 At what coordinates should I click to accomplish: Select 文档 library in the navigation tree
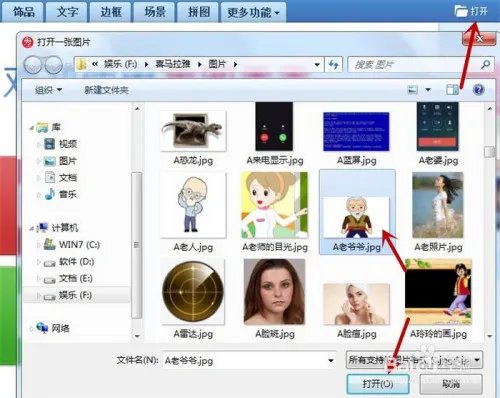pyautogui.click(x=60, y=178)
